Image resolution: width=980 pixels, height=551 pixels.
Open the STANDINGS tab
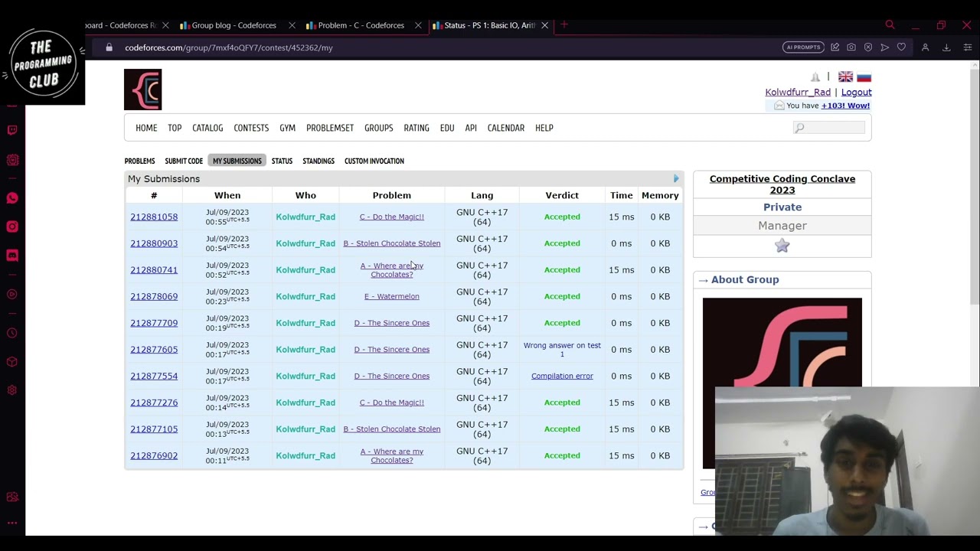coord(318,161)
